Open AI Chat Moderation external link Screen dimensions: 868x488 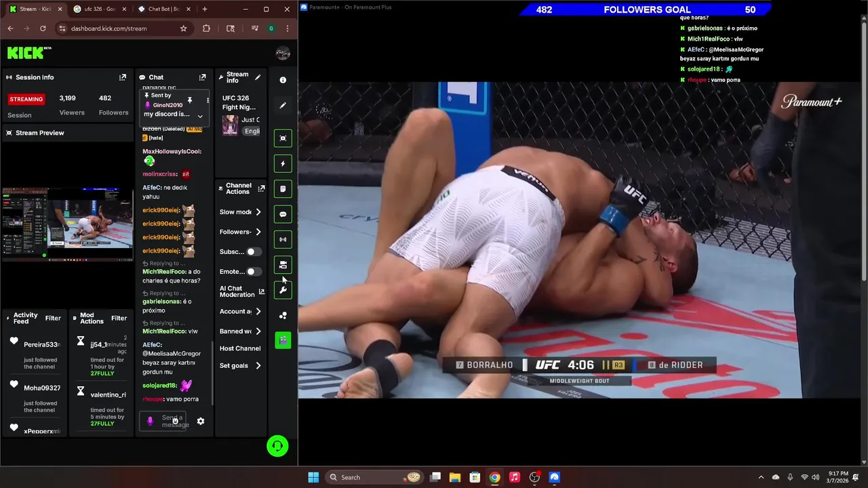click(262, 291)
